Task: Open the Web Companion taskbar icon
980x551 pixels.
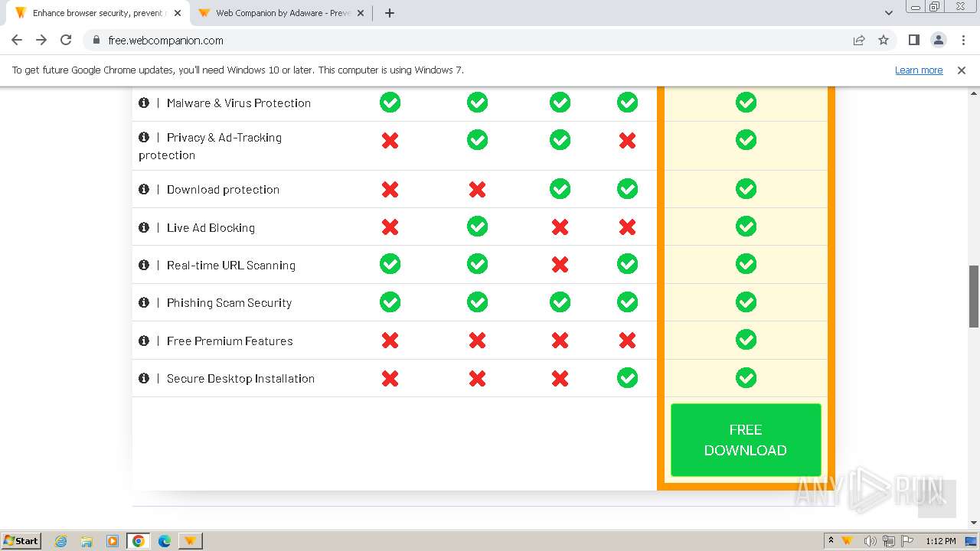Action: (191, 541)
